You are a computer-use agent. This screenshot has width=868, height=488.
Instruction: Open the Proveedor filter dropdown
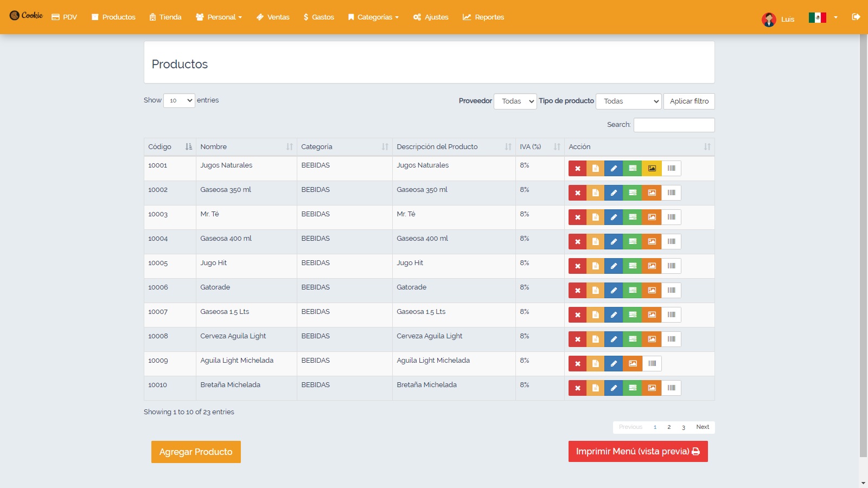(515, 101)
